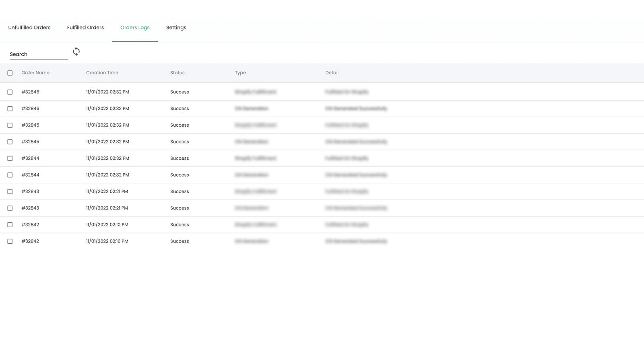The height and width of the screenshot is (362, 644).
Task: Select the Orders Logs tab
Action: (135, 27)
